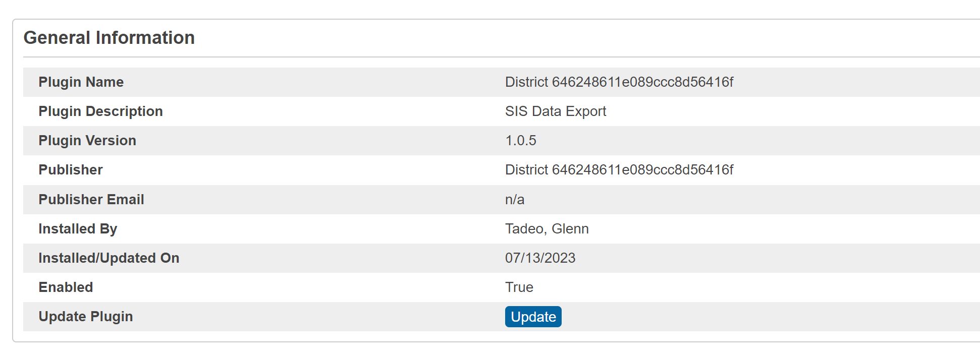Select the Publisher label

click(71, 169)
